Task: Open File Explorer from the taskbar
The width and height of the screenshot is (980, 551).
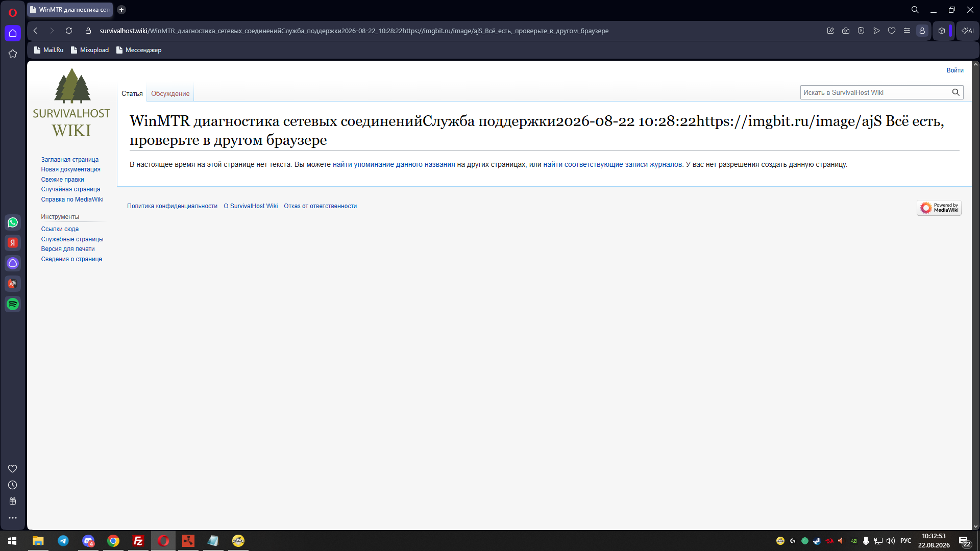Action: pos(38,541)
